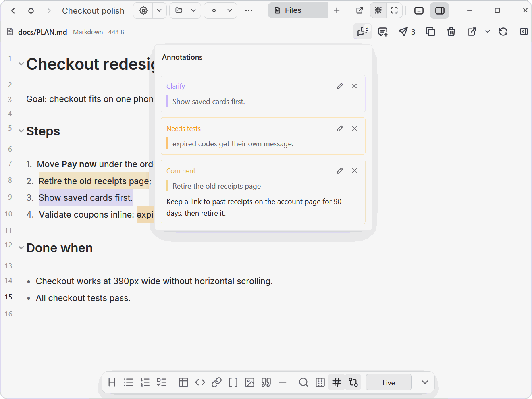Click text All checkout tests pass.
The image size is (532, 399).
83,298
